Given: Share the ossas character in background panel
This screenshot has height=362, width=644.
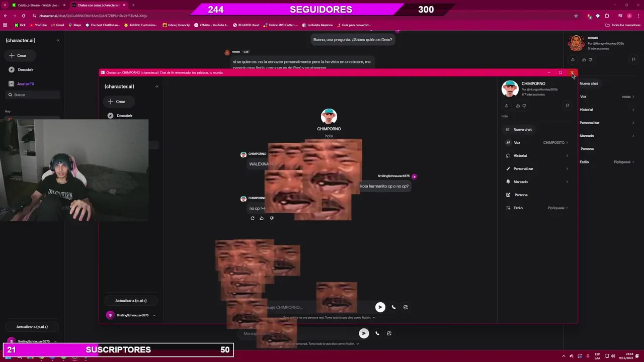Looking at the screenshot, I should pos(573,59).
